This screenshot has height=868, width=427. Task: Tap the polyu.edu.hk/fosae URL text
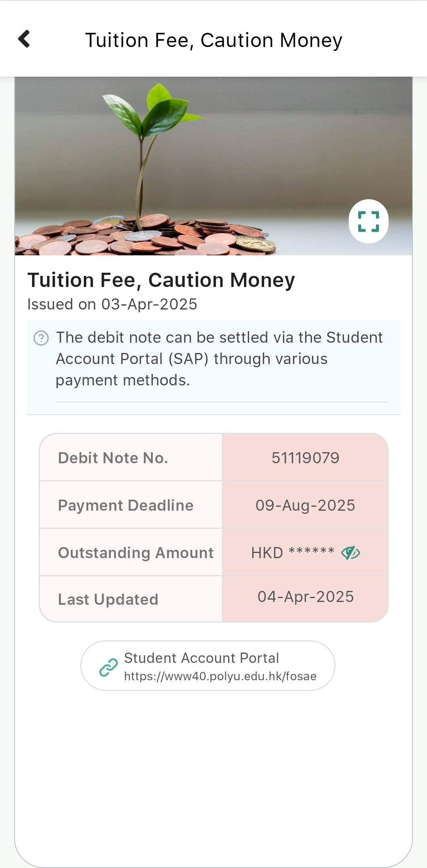tap(220, 676)
